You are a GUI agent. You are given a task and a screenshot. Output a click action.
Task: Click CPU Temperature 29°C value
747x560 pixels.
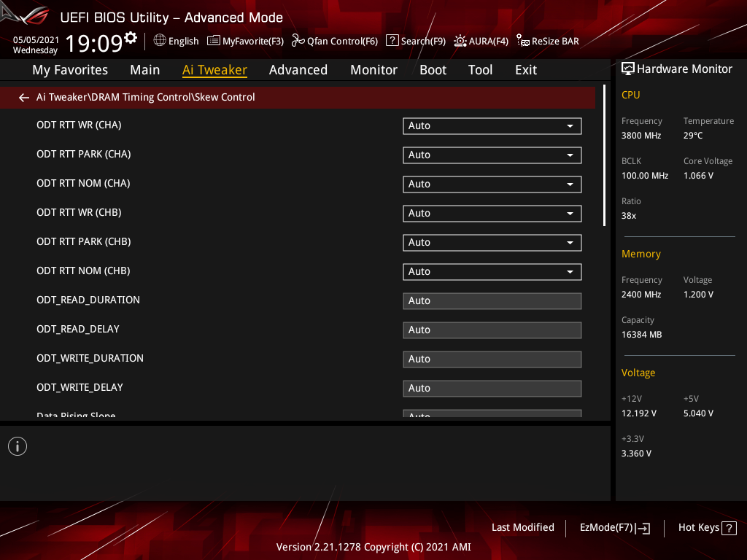693,136
